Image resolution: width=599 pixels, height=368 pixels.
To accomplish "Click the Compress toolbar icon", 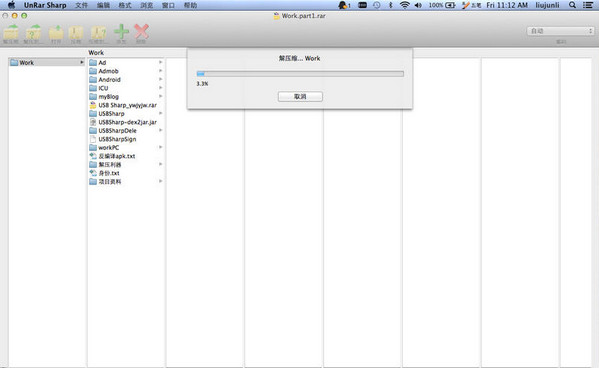I will coord(76,32).
